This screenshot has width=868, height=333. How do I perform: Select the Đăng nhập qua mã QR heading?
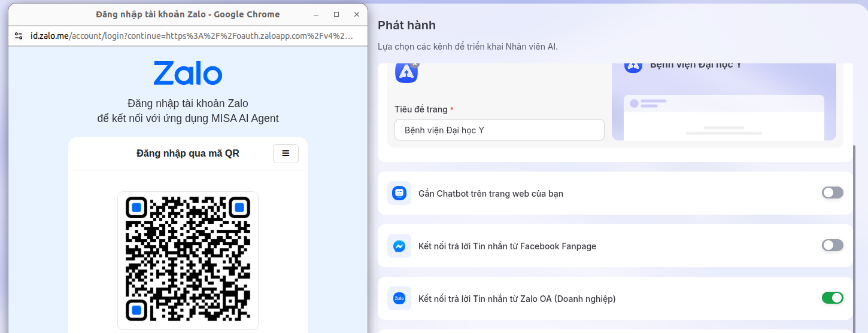tap(187, 154)
